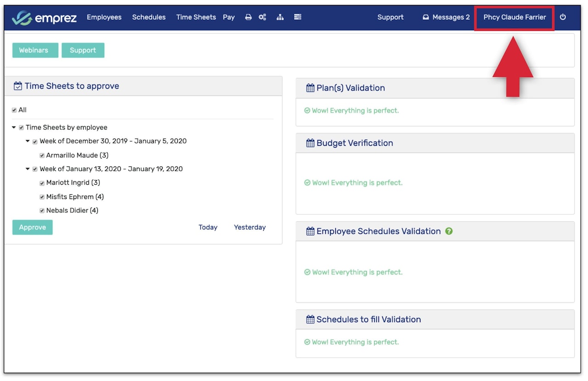Uncheck the All checkbox

coord(14,110)
